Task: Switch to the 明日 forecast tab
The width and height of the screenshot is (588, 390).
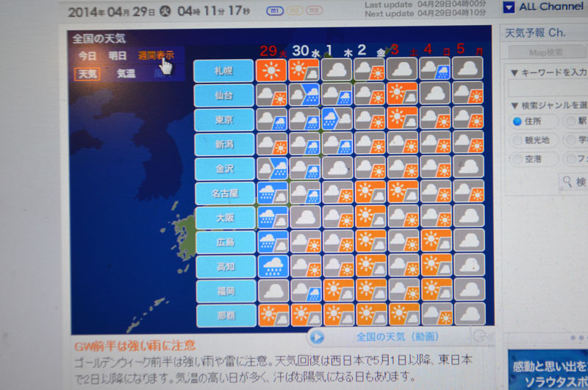Action: [118, 56]
